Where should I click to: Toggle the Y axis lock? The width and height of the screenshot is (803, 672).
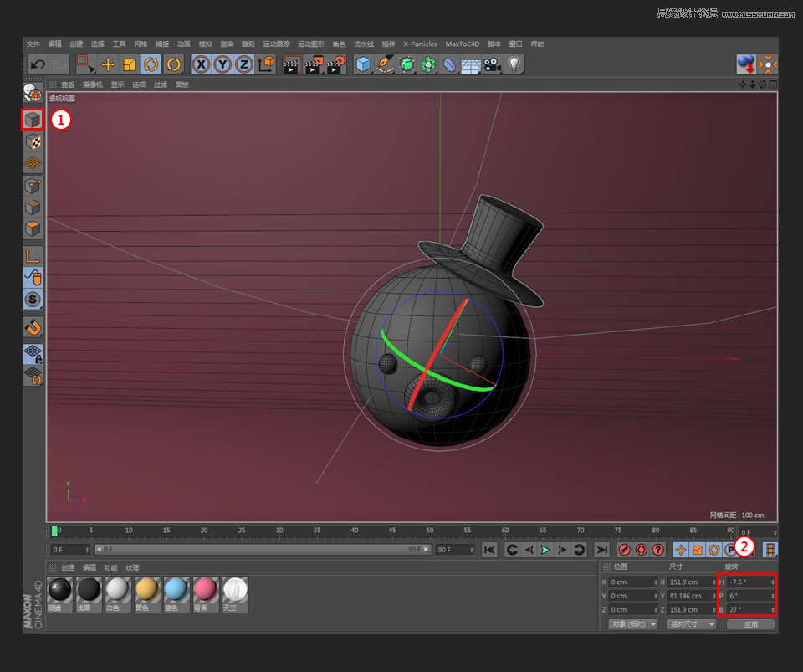pos(222,64)
